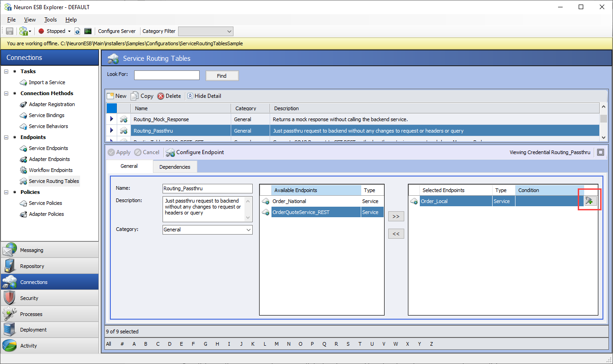Screen dimensions: 613x364
Task: Click the maximize detail pane icon
Action: point(601,152)
